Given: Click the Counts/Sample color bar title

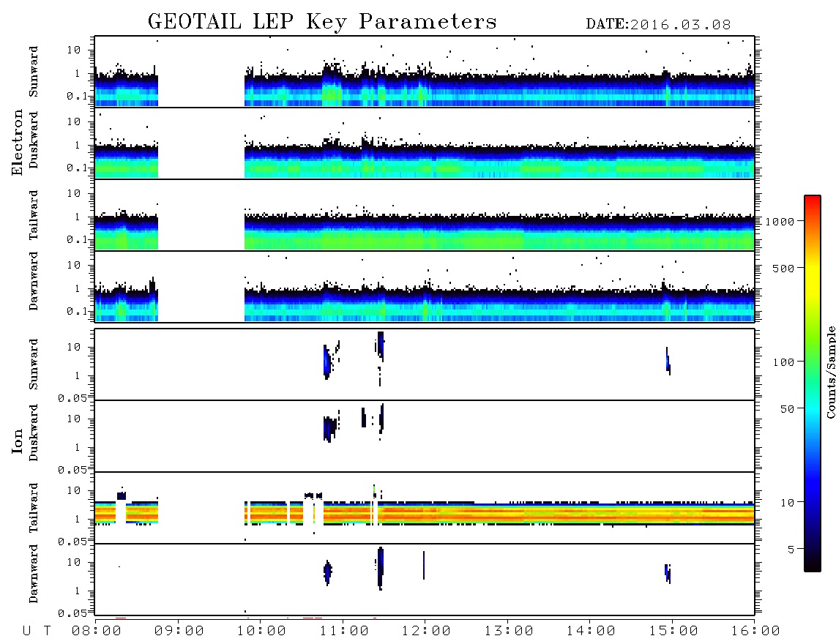Looking at the screenshot, I should click(x=831, y=372).
